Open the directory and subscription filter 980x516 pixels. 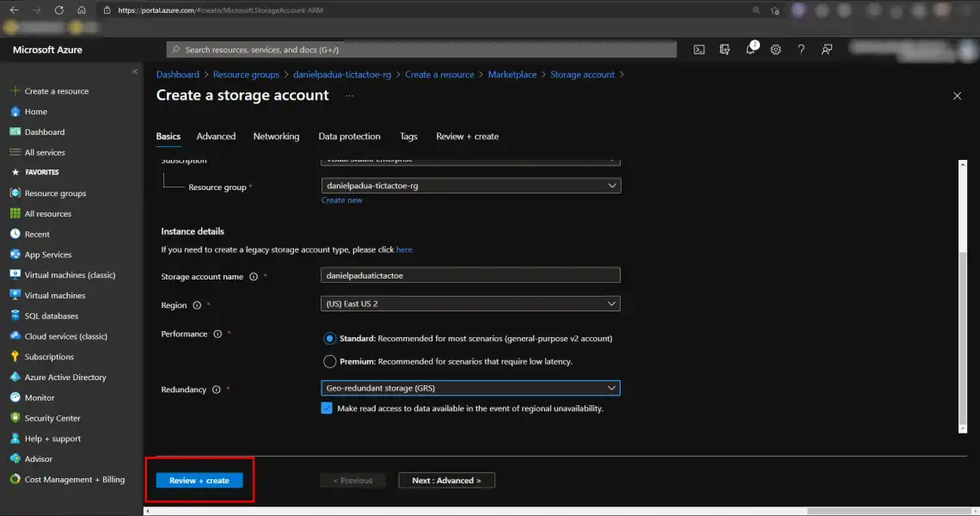(x=724, y=49)
